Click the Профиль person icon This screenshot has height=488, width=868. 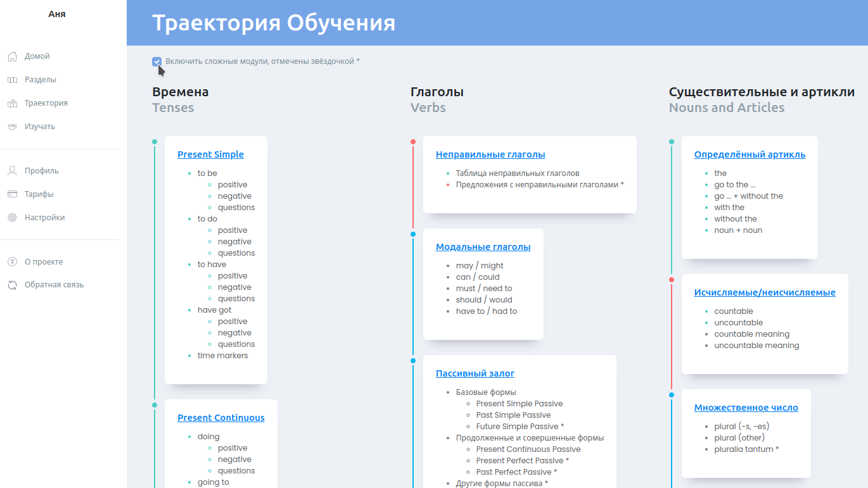tap(12, 171)
